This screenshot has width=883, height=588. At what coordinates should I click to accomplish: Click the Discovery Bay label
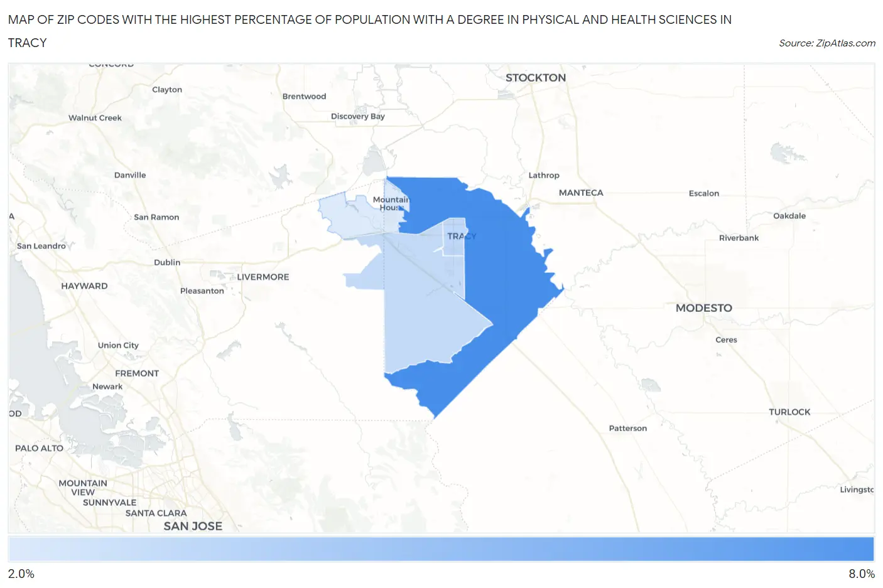[358, 116]
